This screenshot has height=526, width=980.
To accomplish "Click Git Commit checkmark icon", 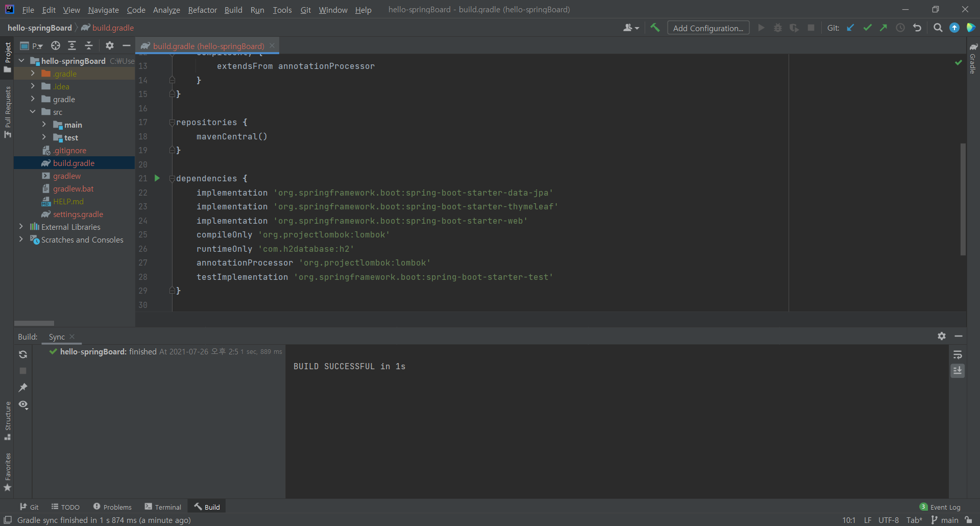I will point(867,28).
